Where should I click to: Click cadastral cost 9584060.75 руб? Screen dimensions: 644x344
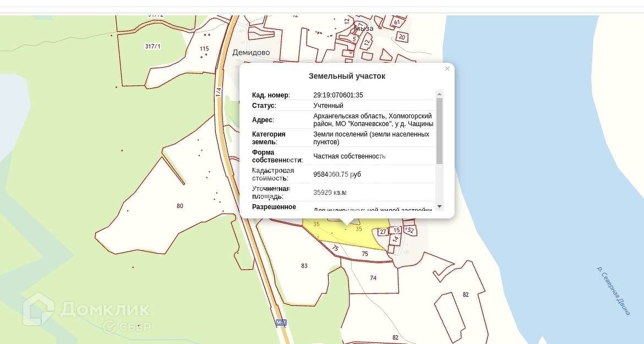(337, 174)
